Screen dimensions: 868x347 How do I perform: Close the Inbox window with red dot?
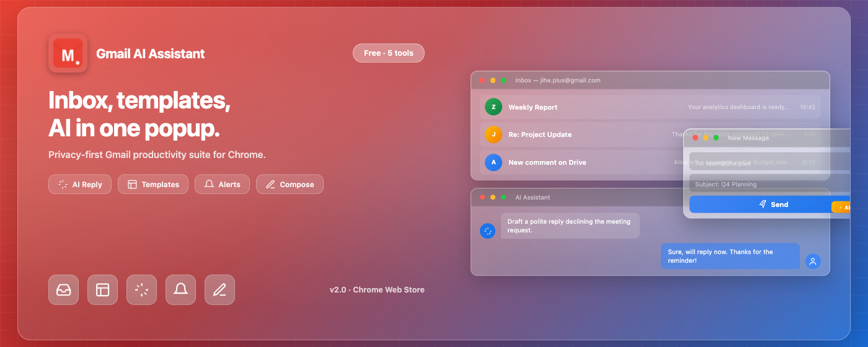pyautogui.click(x=482, y=81)
